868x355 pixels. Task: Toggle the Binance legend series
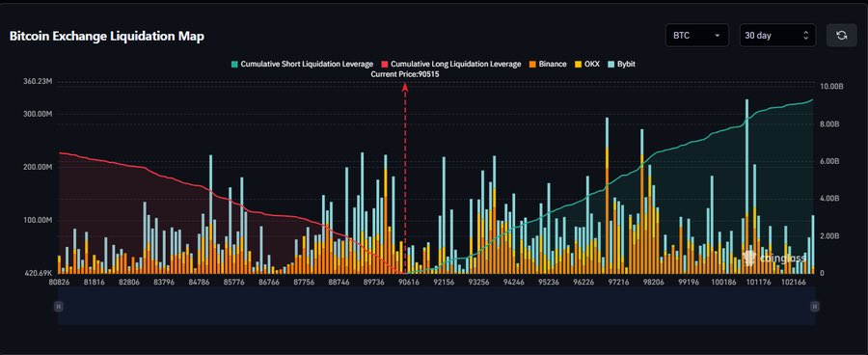click(548, 65)
